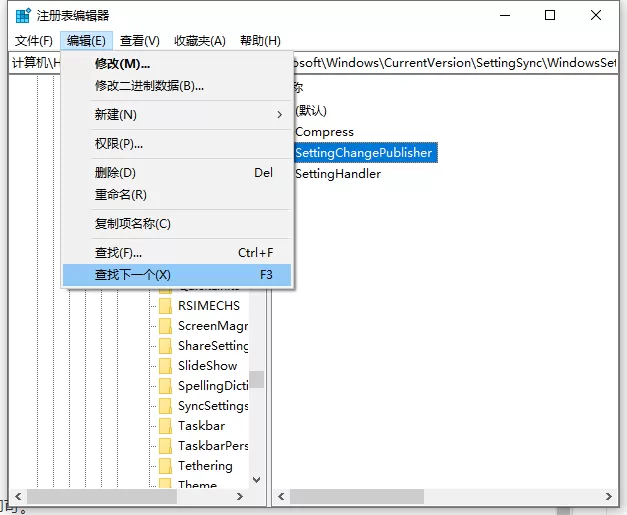Image resolution: width=627 pixels, height=515 pixels.
Task: Click the tree pane scroll down arrow
Action: coord(257,479)
